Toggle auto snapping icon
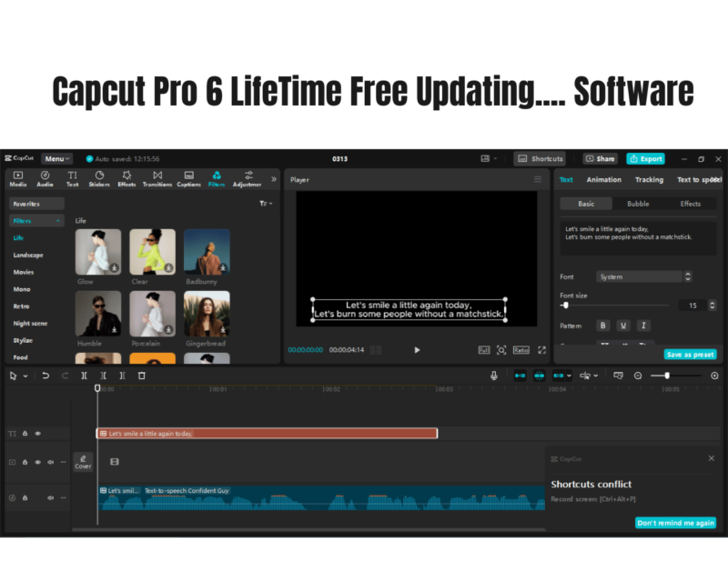Image resolution: width=728 pixels, height=582 pixels. (539, 376)
